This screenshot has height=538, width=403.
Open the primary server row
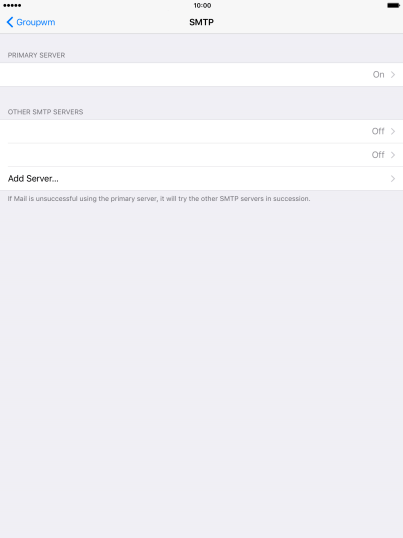pyautogui.click(x=201, y=74)
